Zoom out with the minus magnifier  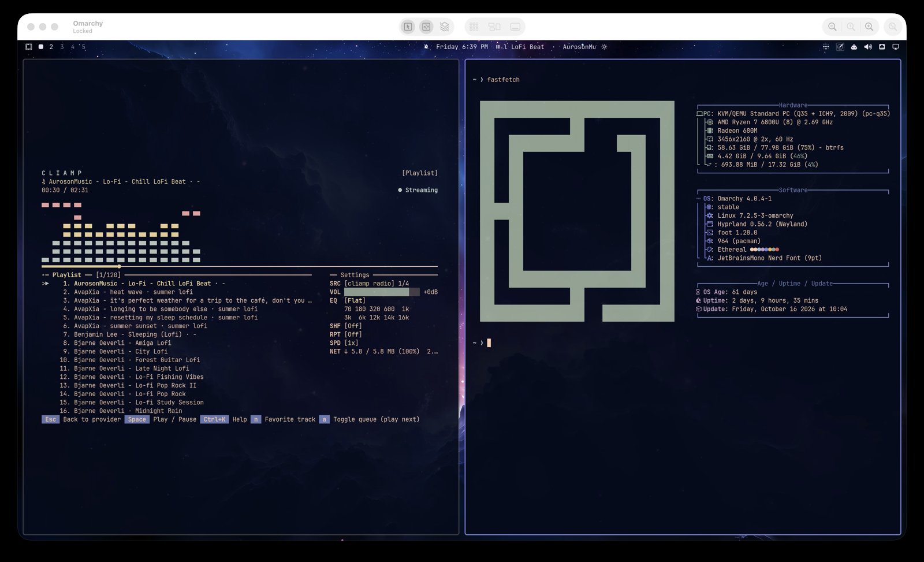(x=832, y=27)
